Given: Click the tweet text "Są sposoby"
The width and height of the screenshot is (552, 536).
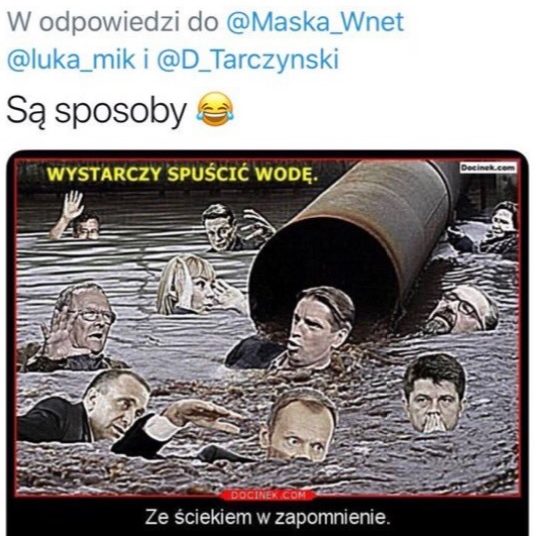Looking at the screenshot, I should tap(96, 110).
